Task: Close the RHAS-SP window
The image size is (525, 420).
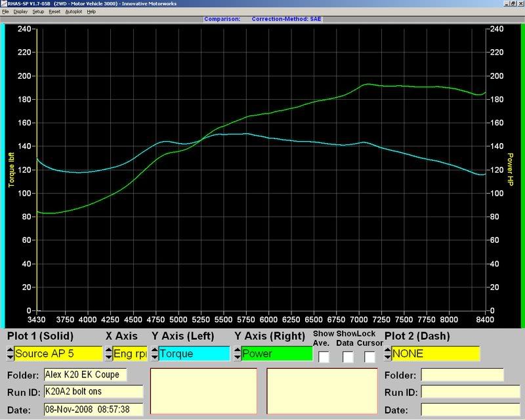Action: click(x=520, y=4)
